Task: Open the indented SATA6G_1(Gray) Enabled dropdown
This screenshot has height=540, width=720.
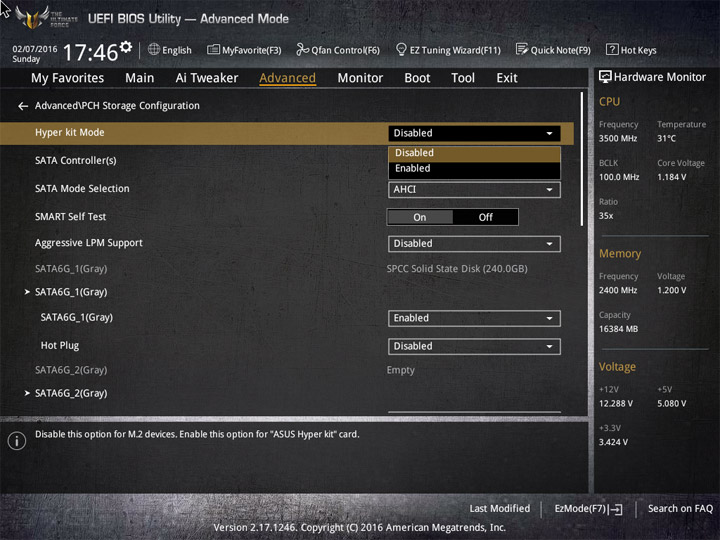Action: tap(474, 318)
